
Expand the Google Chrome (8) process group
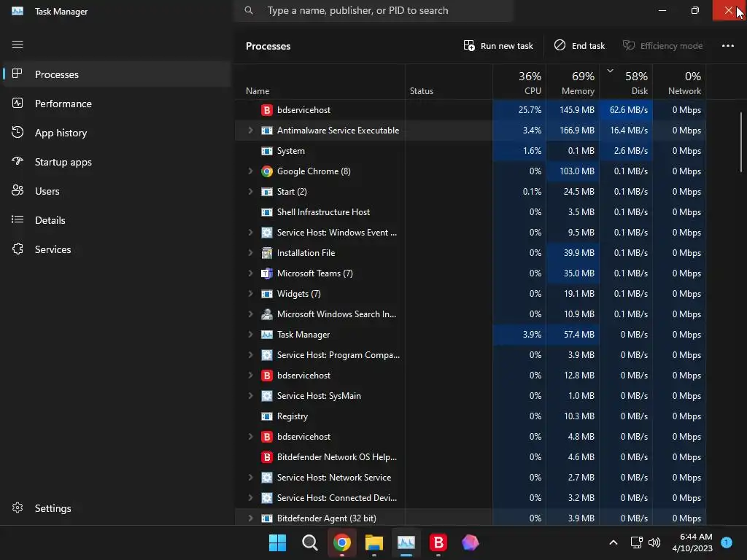pos(251,171)
